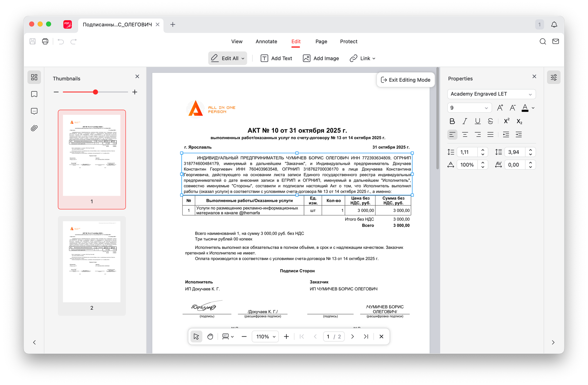Image resolution: width=588 pixels, height=385 pixels.
Task: Open the Protect tab
Action: (x=348, y=41)
